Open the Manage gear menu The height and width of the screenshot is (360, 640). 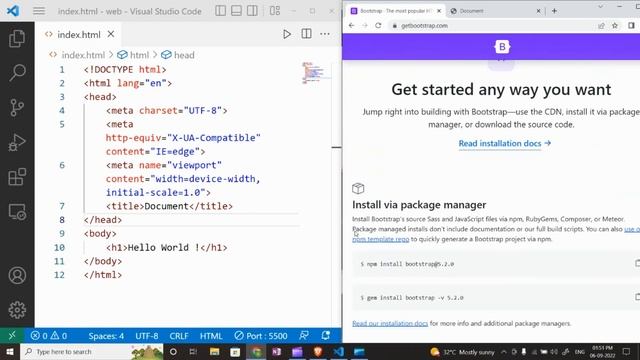(17, 310)
